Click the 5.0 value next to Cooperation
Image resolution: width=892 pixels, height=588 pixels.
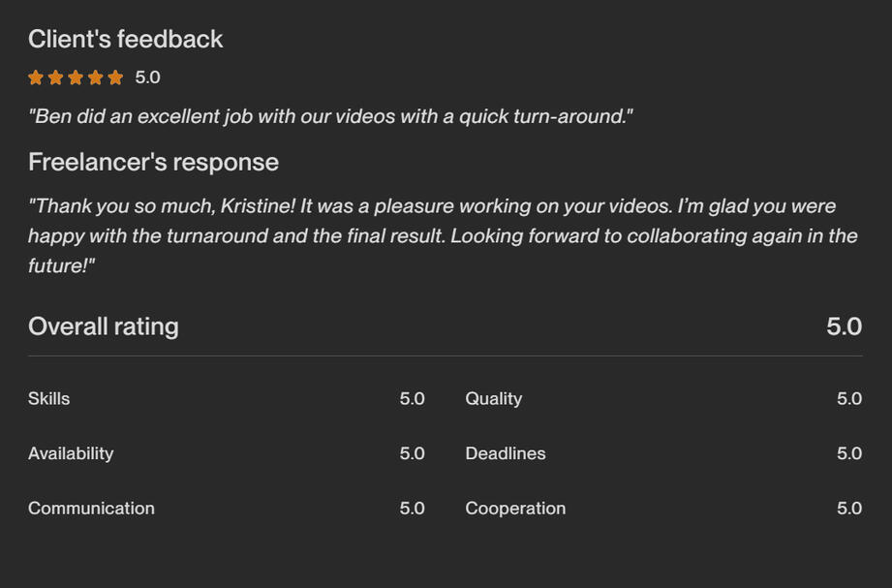pos(849,509)
